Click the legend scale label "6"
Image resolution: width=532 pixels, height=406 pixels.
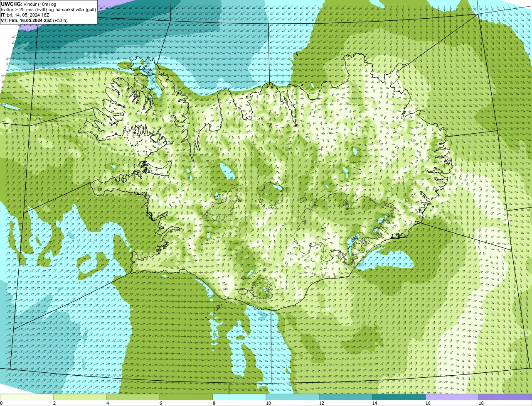click(x=161, y=403)
